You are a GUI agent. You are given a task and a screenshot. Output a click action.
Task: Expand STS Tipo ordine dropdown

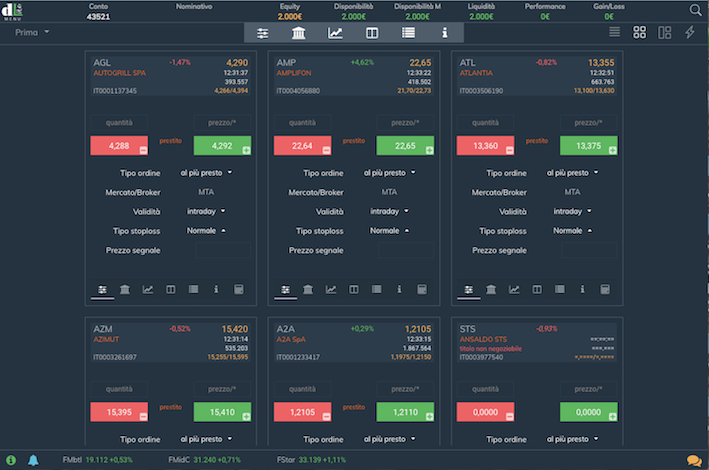[572, 439]
